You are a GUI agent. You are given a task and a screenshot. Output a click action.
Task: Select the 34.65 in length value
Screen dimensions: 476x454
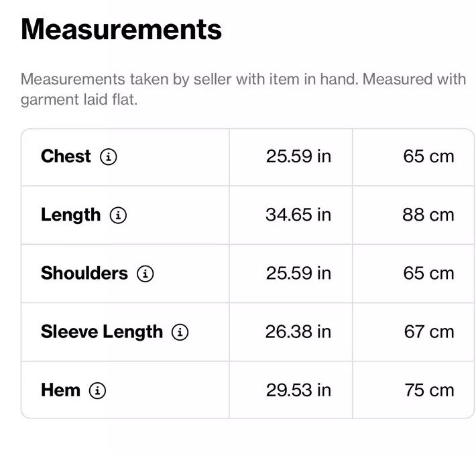(298, 215)
